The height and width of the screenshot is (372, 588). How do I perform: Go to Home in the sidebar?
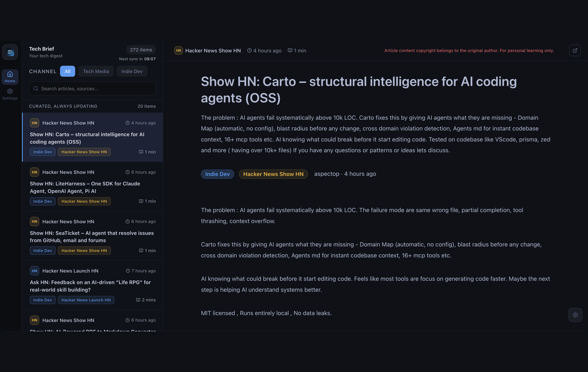[10, 77]
